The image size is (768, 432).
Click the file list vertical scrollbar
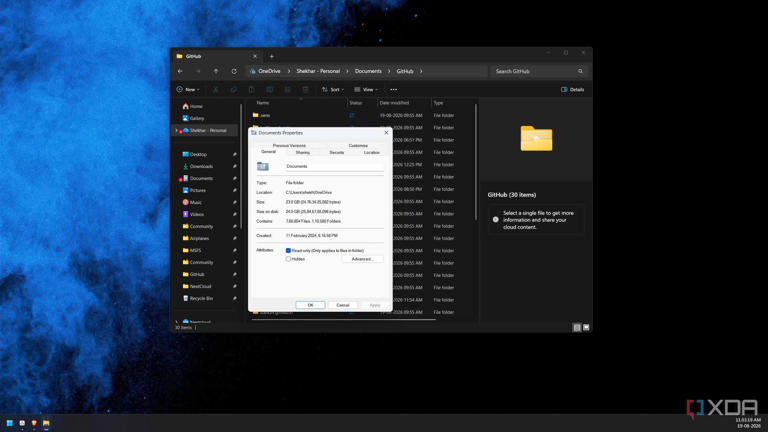[476, 162]
